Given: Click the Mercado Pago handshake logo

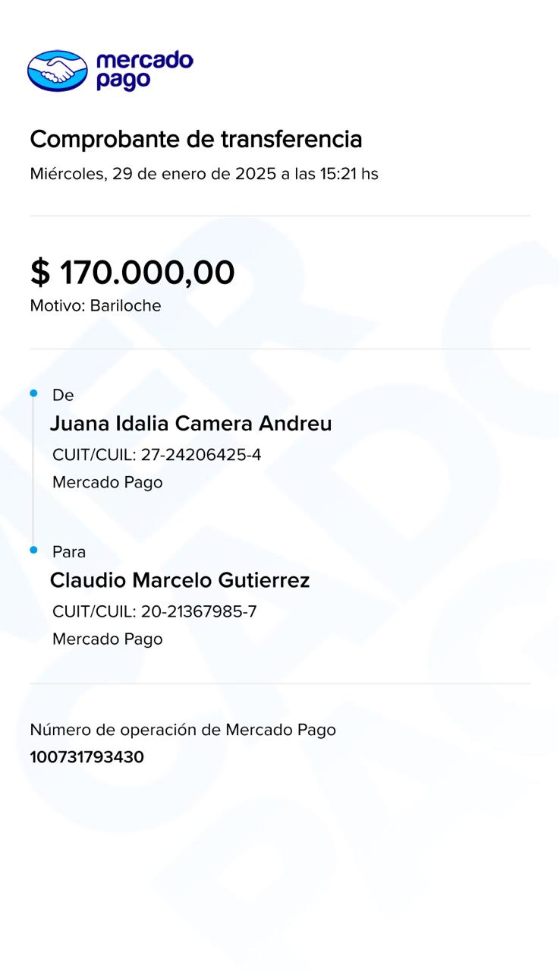Looking at the screenshot, I should click(x=58, y=71).
